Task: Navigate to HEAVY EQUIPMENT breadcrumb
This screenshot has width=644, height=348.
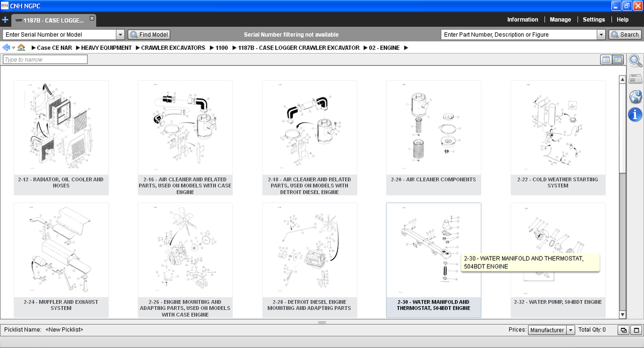Action: coord(106,48)
